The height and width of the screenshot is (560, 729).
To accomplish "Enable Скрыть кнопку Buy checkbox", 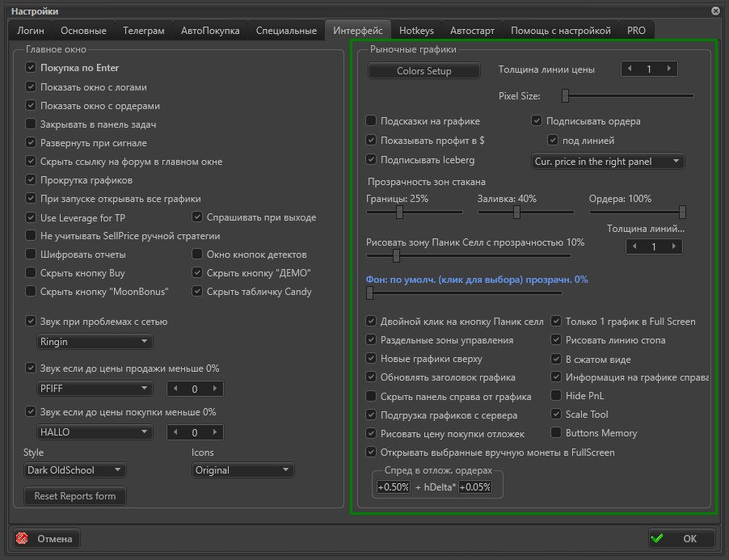I will pyautogui.click(x=31, y=273).
